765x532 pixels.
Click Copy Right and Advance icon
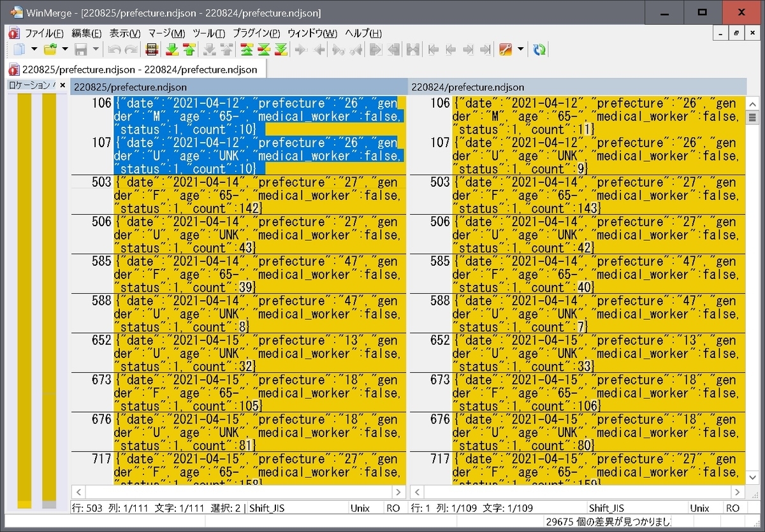pos(339,49)
